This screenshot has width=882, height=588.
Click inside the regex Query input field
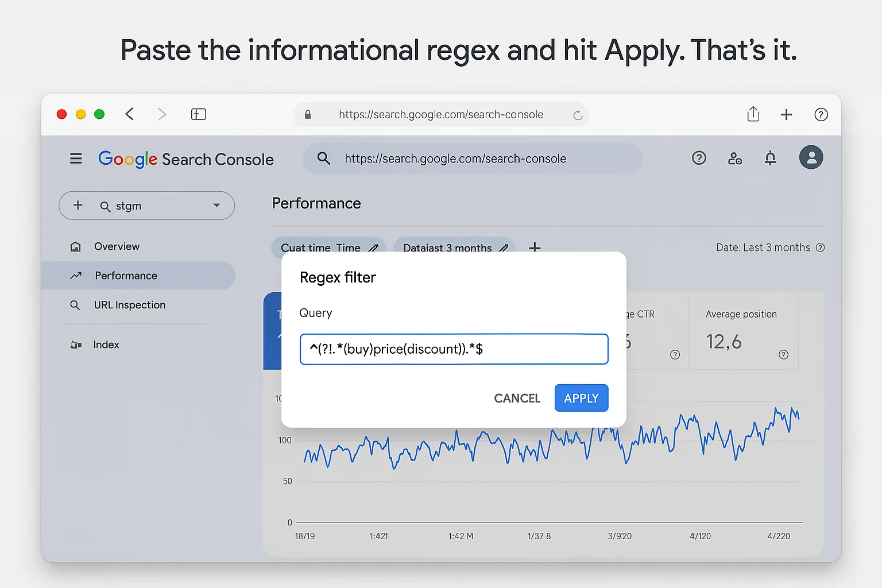(x=454, y=349)
